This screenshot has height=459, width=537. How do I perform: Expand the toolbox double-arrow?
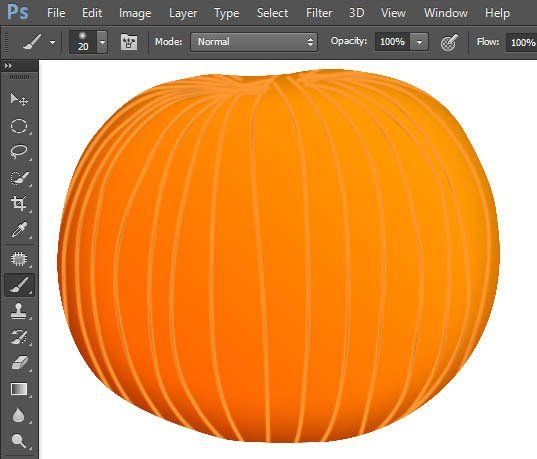pos(8,65)
